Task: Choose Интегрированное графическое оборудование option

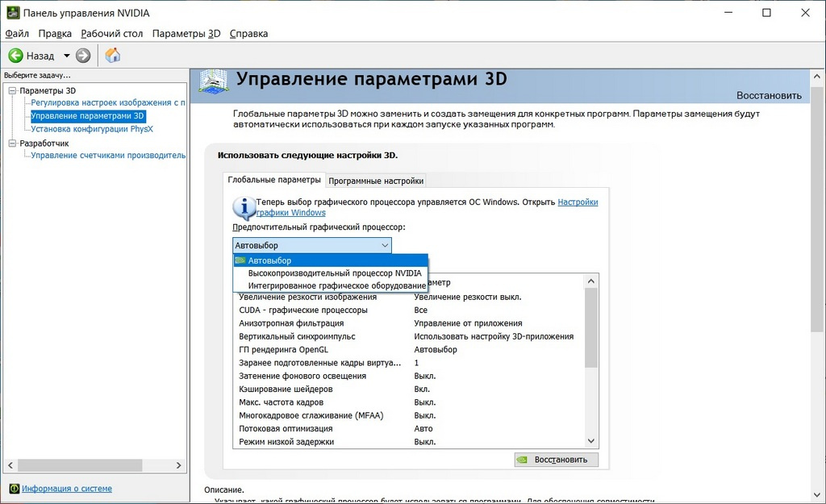Action: click(x=331, y=285)
